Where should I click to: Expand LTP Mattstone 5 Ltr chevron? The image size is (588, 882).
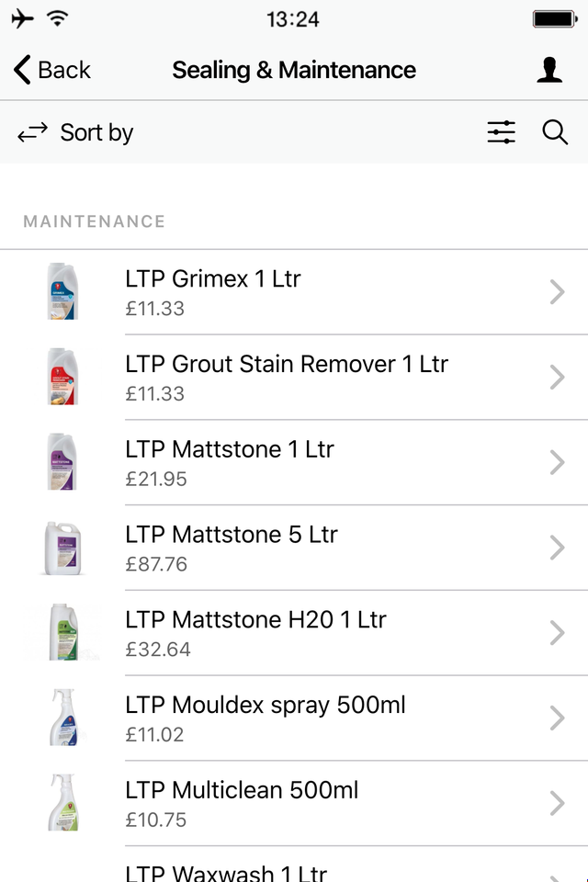557,548
